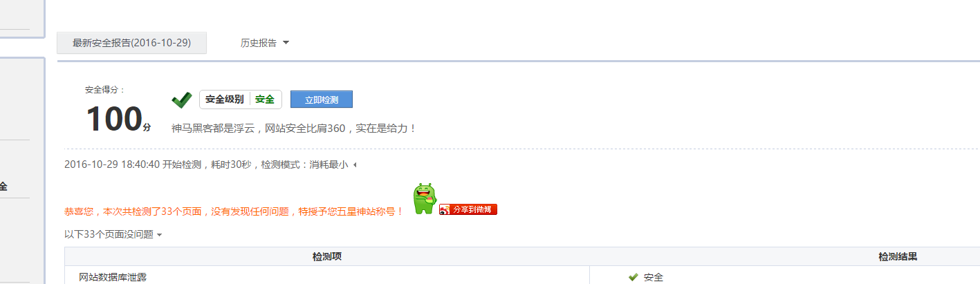Click the small left arrow after 消耗最小

[x=355, y=165]
